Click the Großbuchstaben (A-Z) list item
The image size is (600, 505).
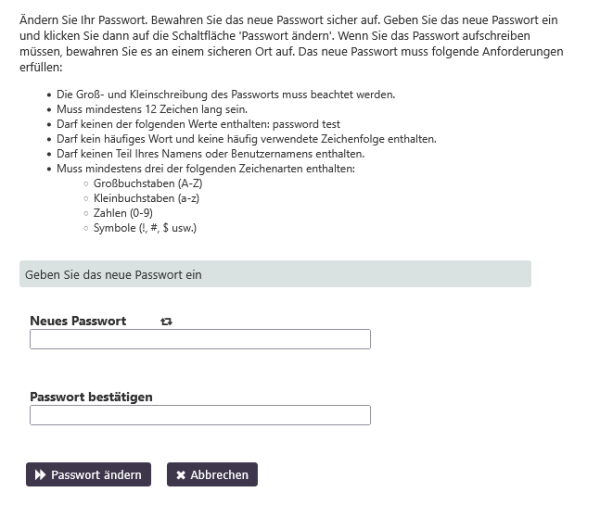(x=135, y=185)
